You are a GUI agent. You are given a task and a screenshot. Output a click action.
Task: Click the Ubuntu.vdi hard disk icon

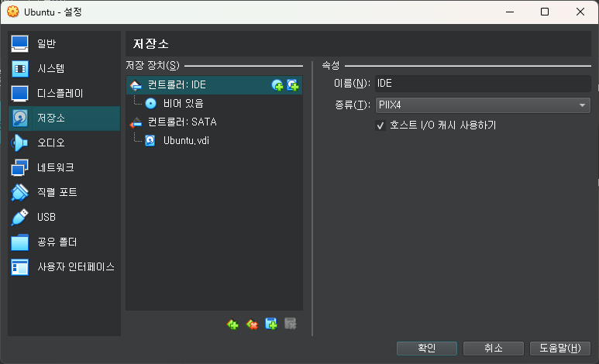tap(150, 140)
